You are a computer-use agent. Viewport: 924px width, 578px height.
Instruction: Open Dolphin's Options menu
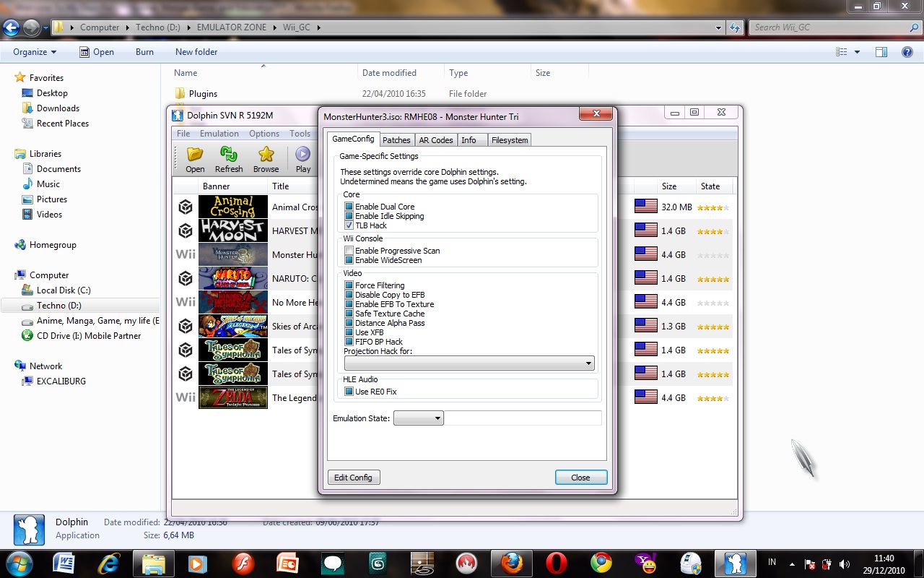coord(264,134)
